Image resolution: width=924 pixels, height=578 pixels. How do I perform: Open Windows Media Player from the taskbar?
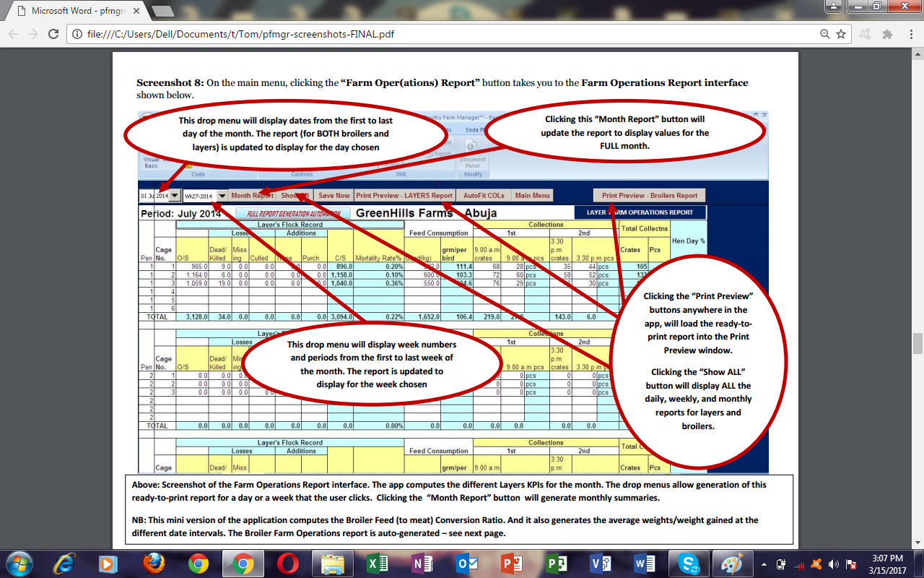pos(107,564)
